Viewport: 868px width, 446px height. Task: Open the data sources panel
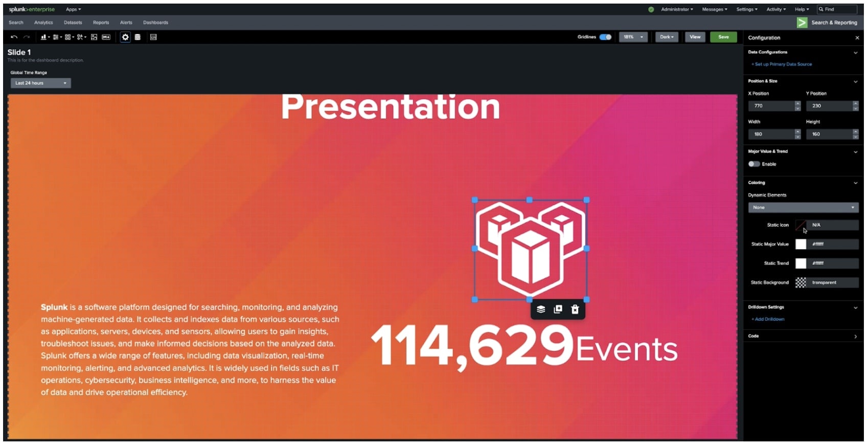click(138, 37)
